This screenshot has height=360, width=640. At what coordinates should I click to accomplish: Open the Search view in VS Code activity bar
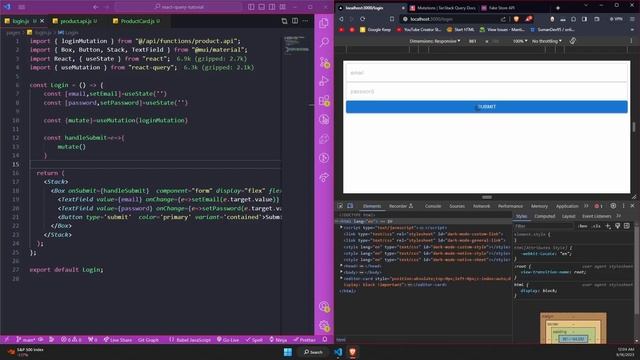[x=324, y=42]
